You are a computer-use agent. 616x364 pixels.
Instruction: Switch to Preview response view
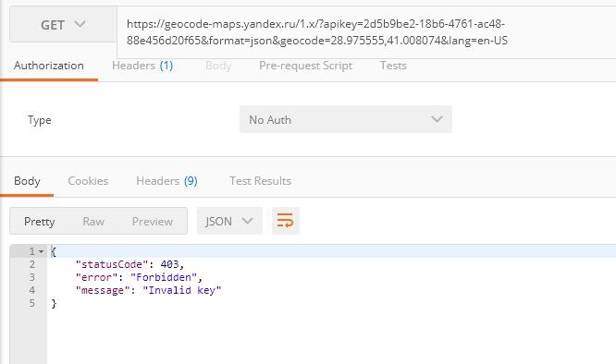[152, 222]
